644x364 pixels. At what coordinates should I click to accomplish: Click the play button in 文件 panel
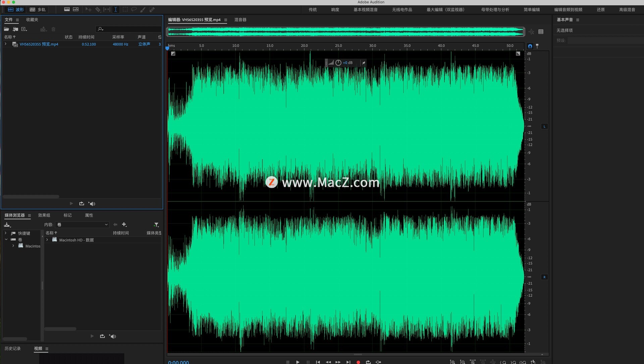click(71, 203)
